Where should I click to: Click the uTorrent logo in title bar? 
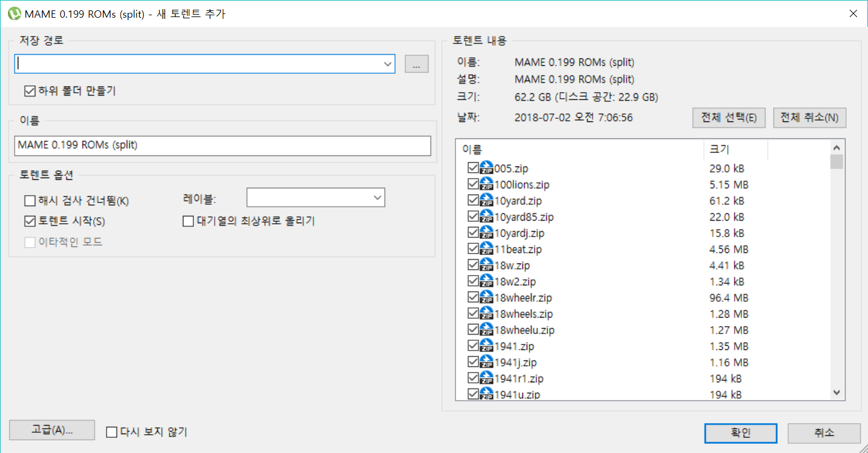[14, 13]
